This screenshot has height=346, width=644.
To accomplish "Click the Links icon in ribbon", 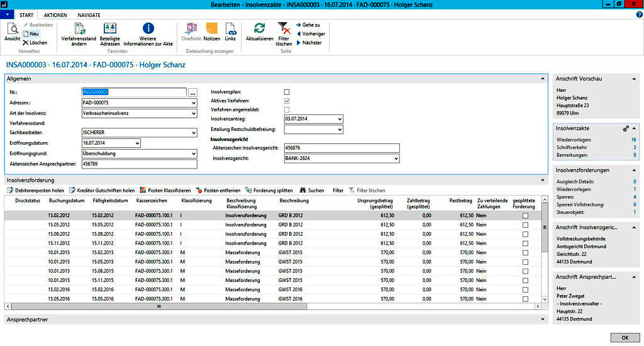I will 230,28.
